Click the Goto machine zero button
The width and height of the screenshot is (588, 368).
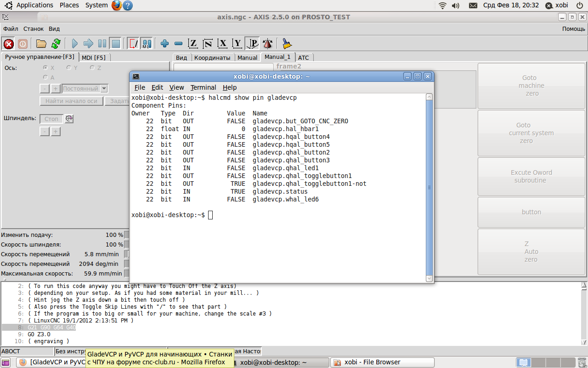(x=531, y=86)
